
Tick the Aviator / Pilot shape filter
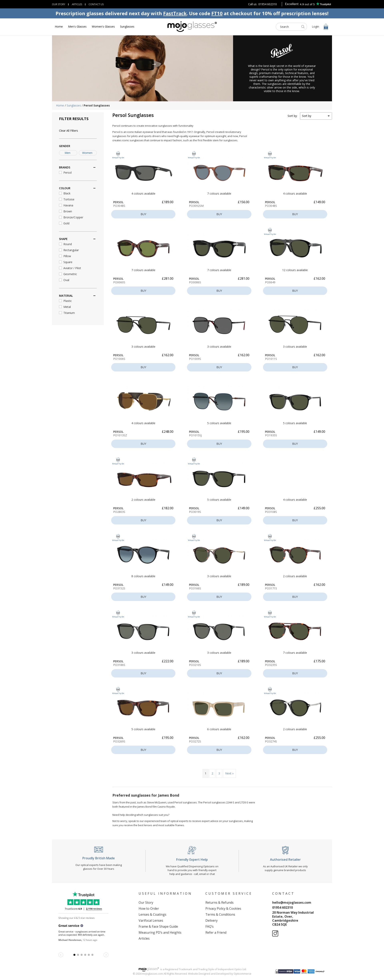pyautogui.click(x=60, y=268)
